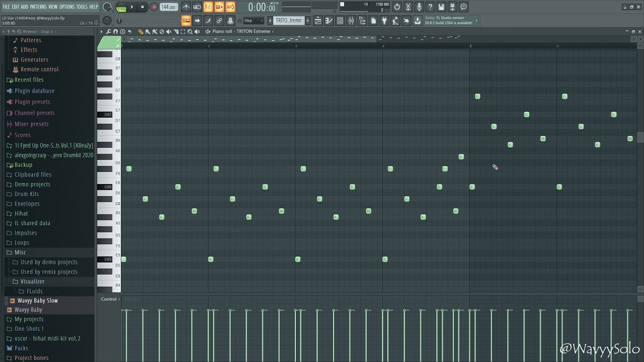Image resolution: width=644 pixels, height=362 pixels.
Task: Open the piano roll stamp tool
Action: click(x=122, y=32)
